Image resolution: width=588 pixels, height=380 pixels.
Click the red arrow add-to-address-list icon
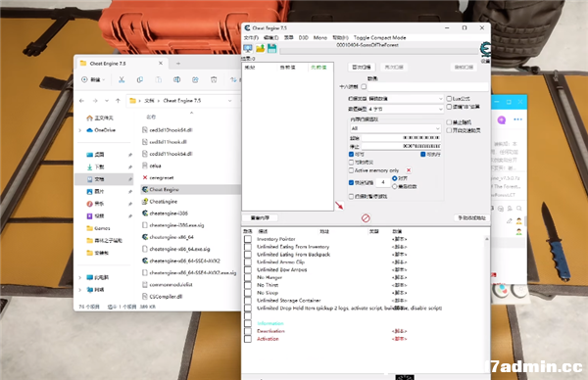tap(339, 206)
